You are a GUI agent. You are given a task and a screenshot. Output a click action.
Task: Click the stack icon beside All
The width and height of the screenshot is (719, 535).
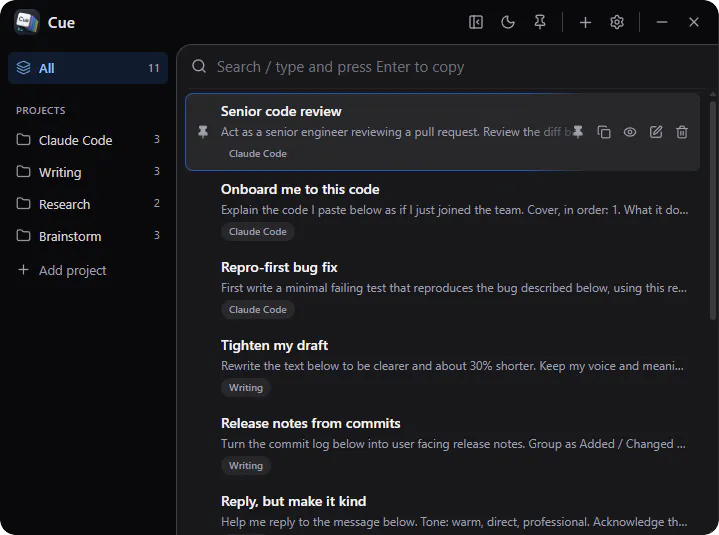click(23, 68)
